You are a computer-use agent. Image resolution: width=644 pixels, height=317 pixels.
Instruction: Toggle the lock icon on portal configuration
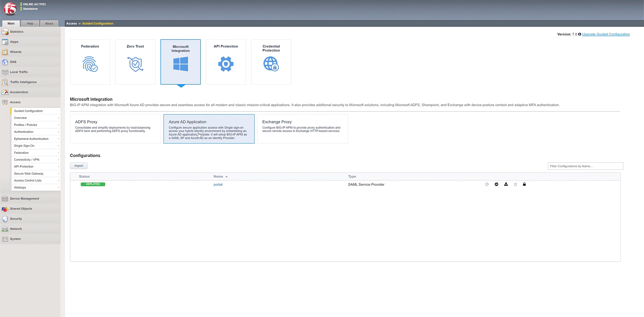point(524,184)
